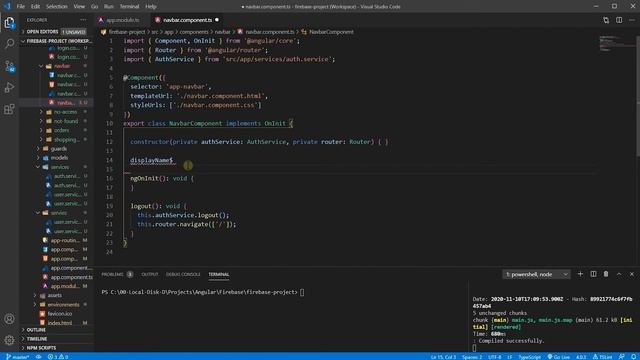The width and height of the screenshot is (640, 360).
Task: Close the terminal panel
Action: [x=632, y=274]
